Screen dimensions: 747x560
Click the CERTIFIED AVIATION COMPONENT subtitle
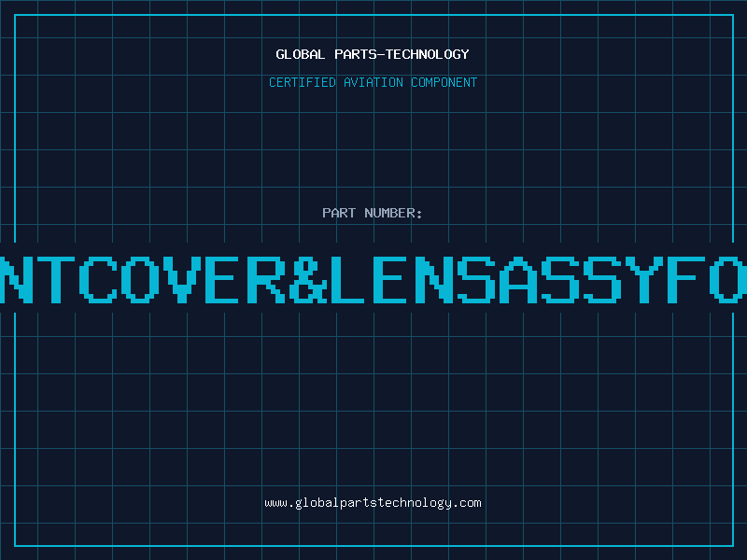click(373, 82)
